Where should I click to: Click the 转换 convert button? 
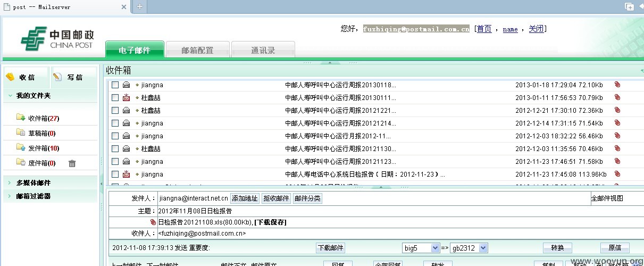[x=557, y=248]
